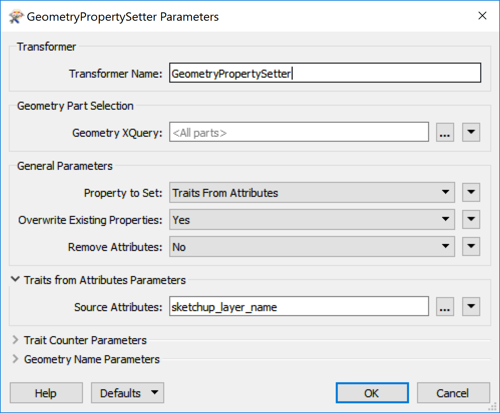Open arrow menu beside Property to Set

(x=471, y=192)
